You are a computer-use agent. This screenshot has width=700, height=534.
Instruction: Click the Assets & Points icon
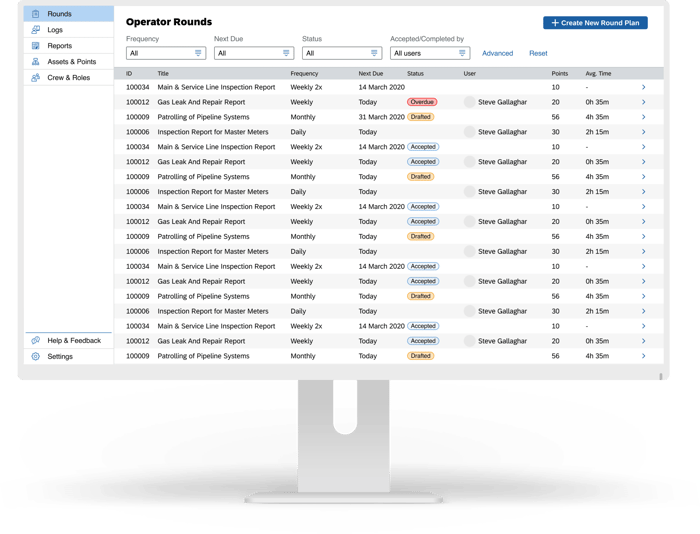point(36,62)
